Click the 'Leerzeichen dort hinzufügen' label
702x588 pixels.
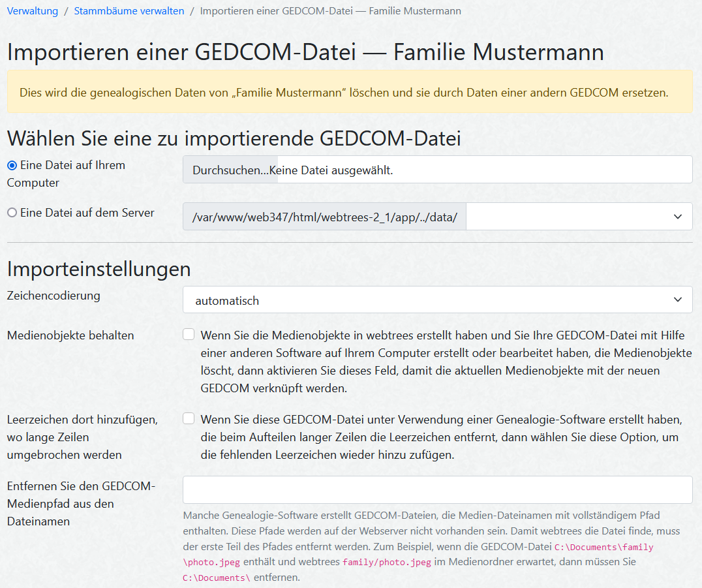coord(81,437)
